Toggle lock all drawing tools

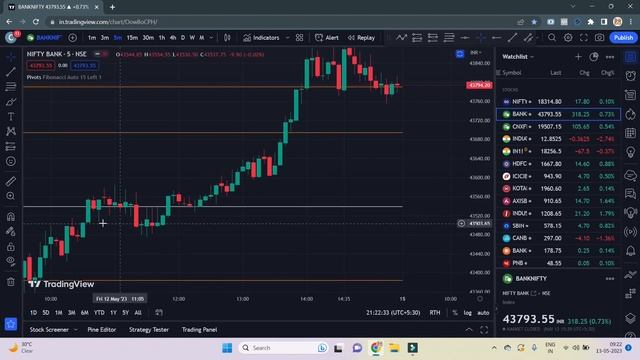(x=11, y=247)
